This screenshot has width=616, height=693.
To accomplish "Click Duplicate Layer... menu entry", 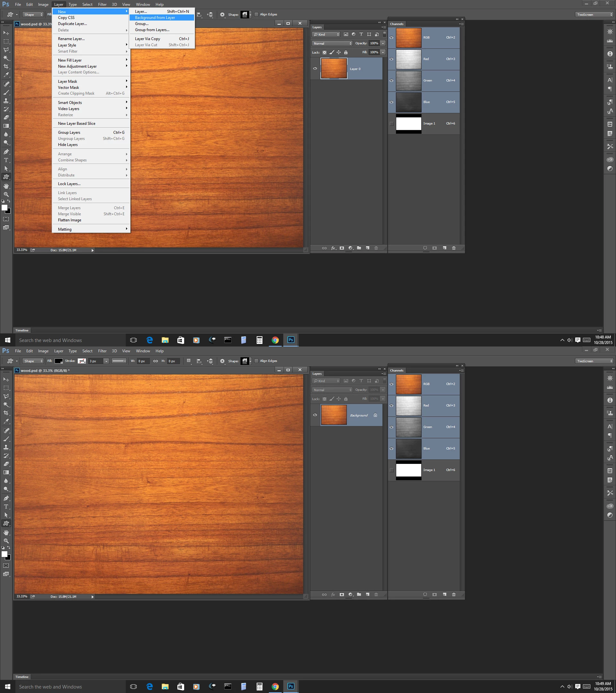I will (72, 24).
